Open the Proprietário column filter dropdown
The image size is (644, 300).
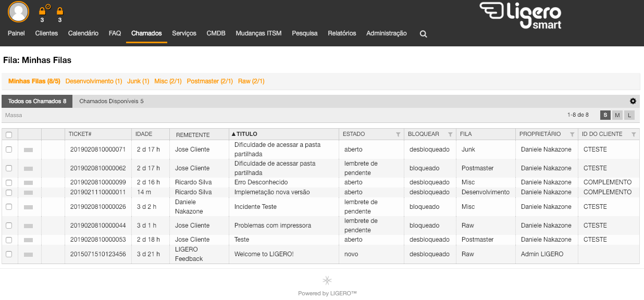coord(572,134)
